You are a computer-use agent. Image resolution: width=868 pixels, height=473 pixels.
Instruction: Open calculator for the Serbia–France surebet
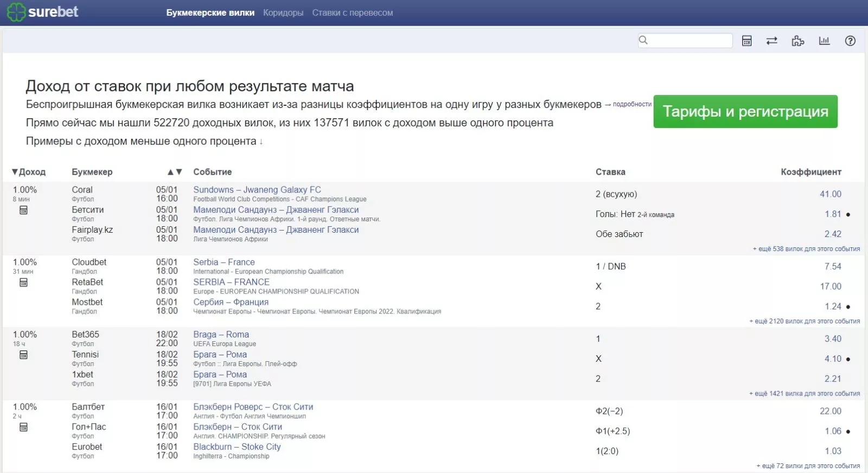point(23,283)
